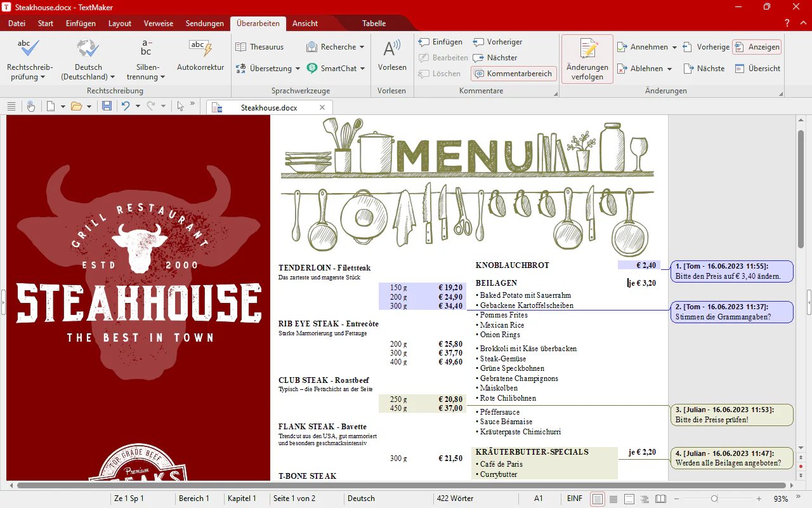812x508 pixels.
Task: Zoom in with the plus icon
Action: click(759, 498)
